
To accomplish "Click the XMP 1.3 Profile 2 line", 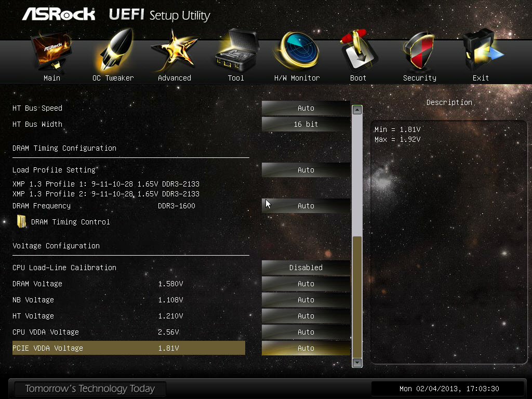I will [106, 194].
